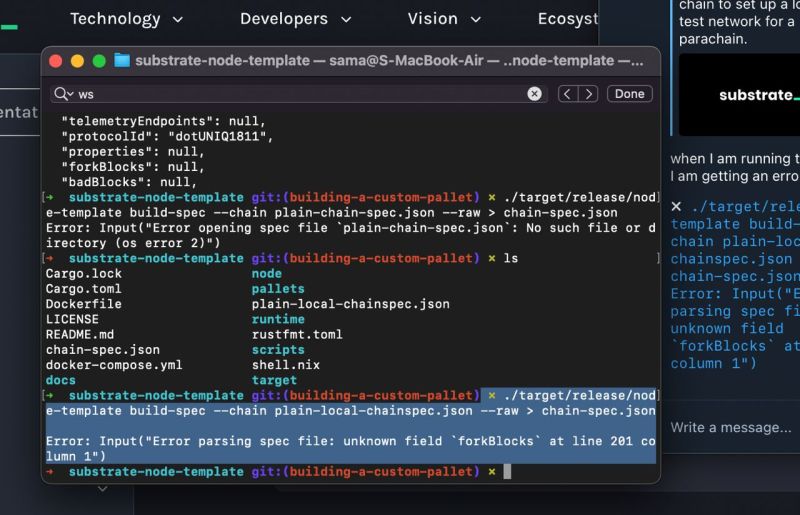Screen dimensions: 800x515
Task: Click the folder icon in Terminal title bar
Action: tap(121, 60)
